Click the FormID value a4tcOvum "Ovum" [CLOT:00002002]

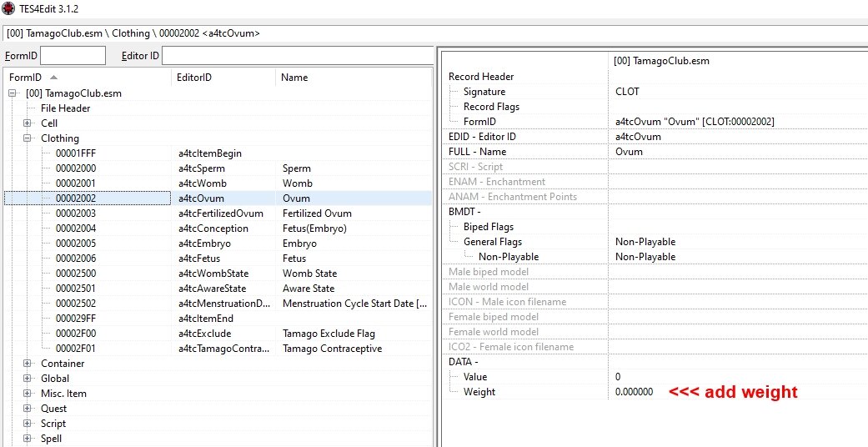pos(695,121)
